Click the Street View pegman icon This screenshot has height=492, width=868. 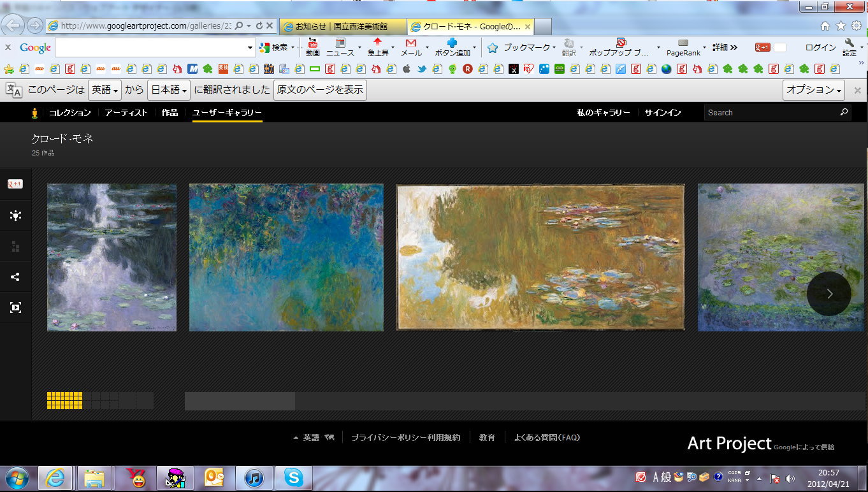point(35,113)
